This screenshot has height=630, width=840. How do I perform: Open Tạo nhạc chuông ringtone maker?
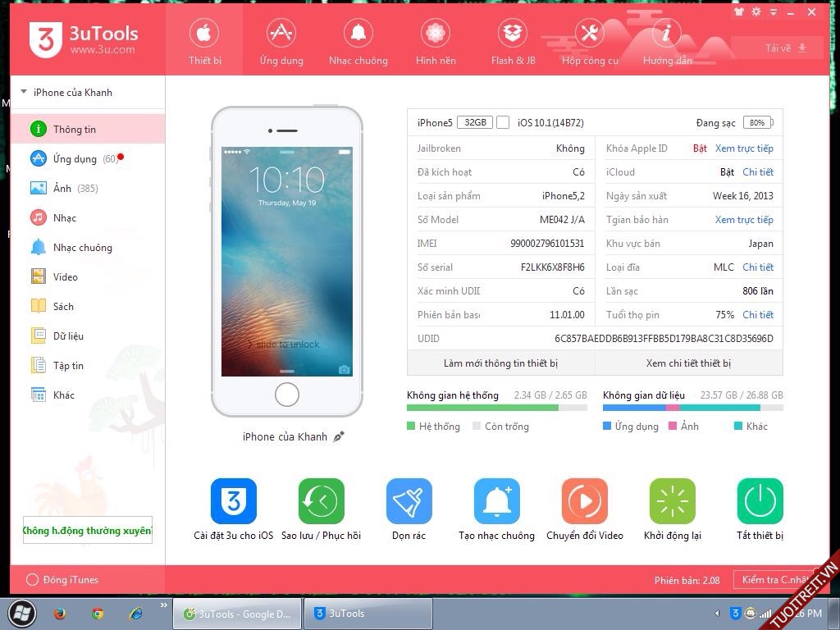pos(496,501)
